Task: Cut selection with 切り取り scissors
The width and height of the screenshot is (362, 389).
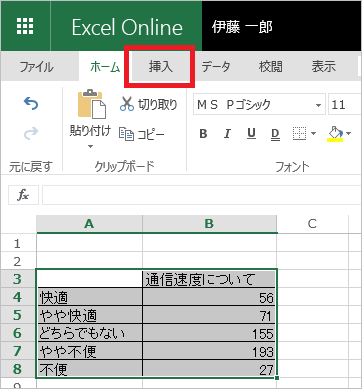Action: pos(148,104)
